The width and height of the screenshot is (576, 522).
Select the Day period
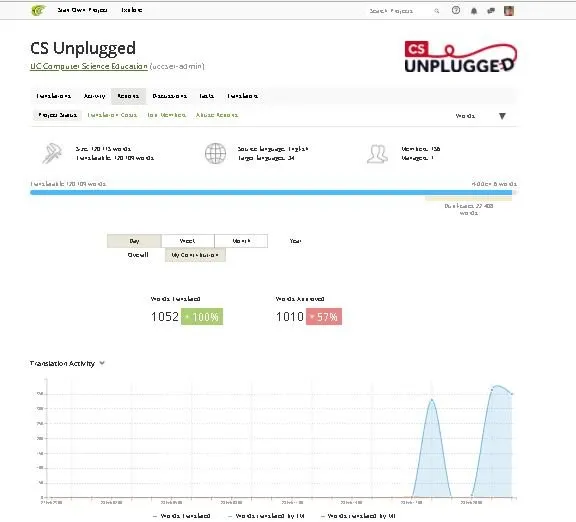[x=134, y=241]
